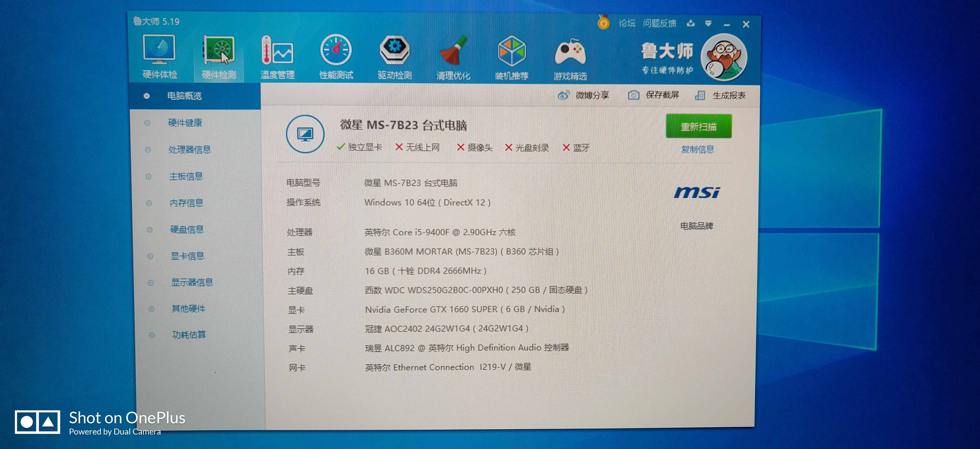Click the skin icon beside 问题反馈

(691, 24)
